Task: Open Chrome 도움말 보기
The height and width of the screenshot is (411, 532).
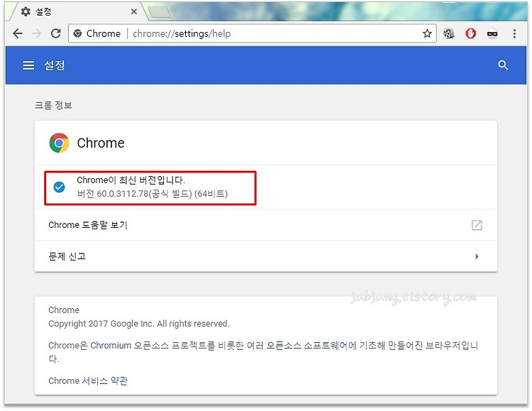Action: coord(266,225)
